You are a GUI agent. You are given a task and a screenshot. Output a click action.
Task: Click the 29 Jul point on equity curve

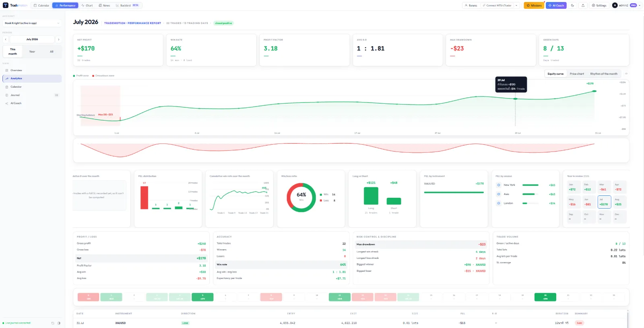(515, 98)
